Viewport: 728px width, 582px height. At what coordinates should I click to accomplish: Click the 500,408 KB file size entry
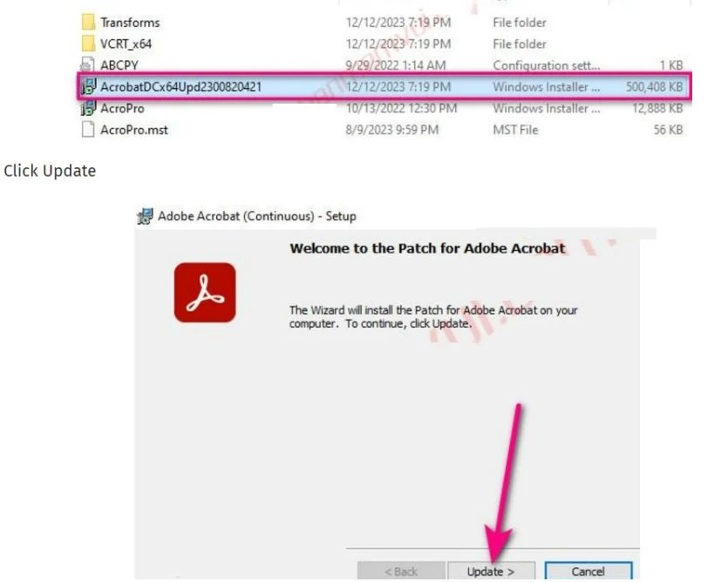coord(654,87)
